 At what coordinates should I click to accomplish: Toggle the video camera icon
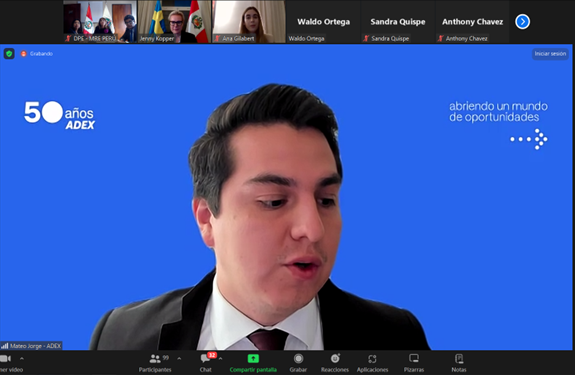5,359
